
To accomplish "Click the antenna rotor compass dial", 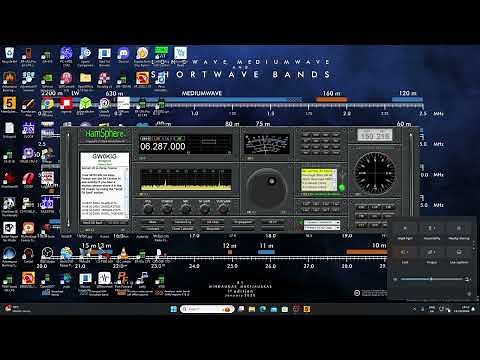I will click(375, 173).
